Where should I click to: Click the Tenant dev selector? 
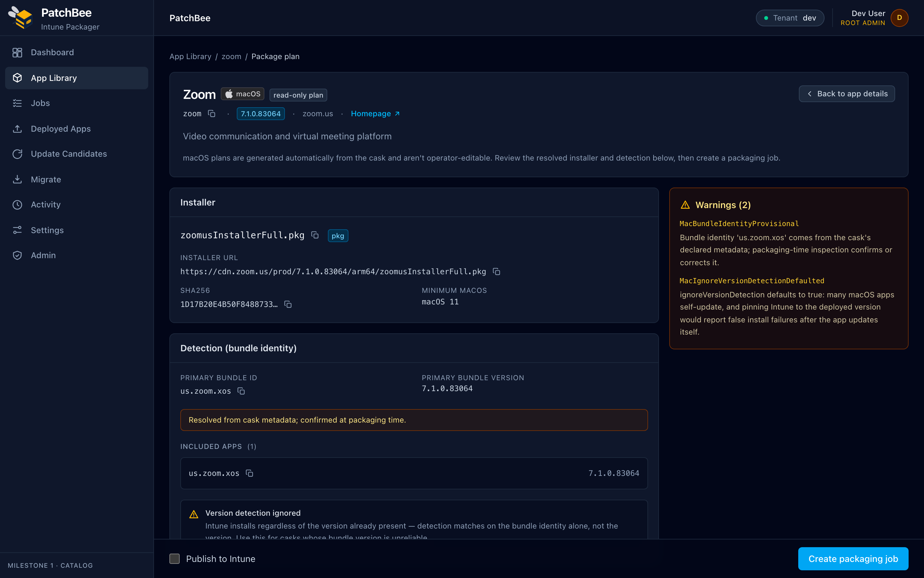coord(790,18)
